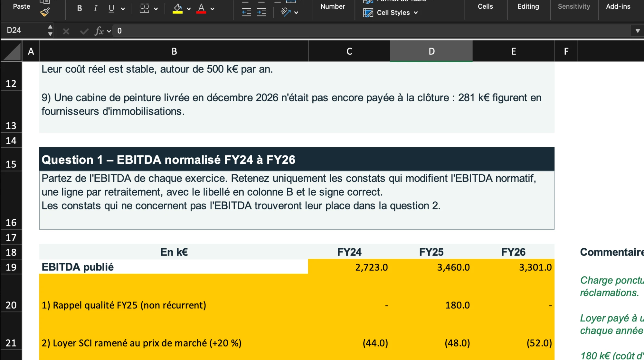Select FY24 loyer SCI value (44.0)
The height and width of the screenshot is (360, 644).
pyautogui.click(x=349, y=331)
